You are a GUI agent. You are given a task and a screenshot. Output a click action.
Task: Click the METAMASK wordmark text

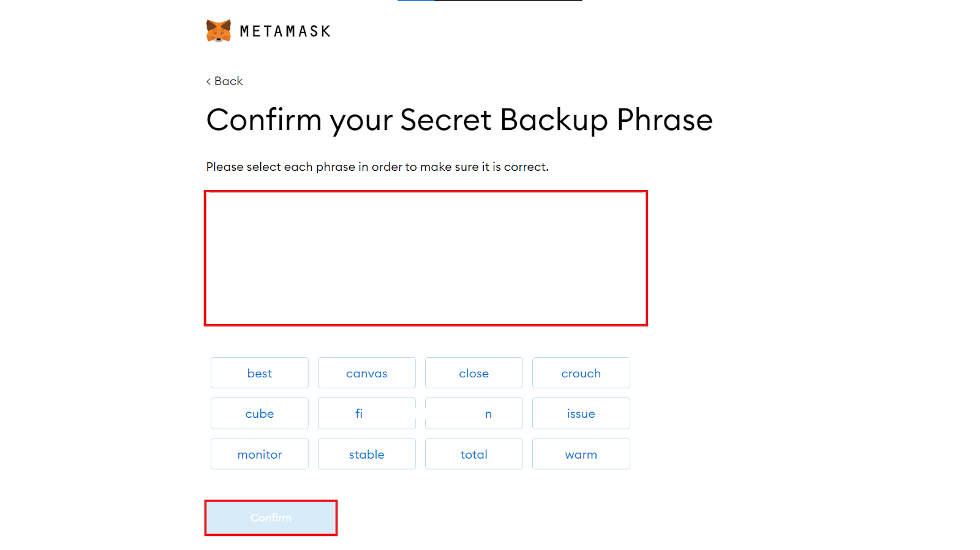pos(285,31)
